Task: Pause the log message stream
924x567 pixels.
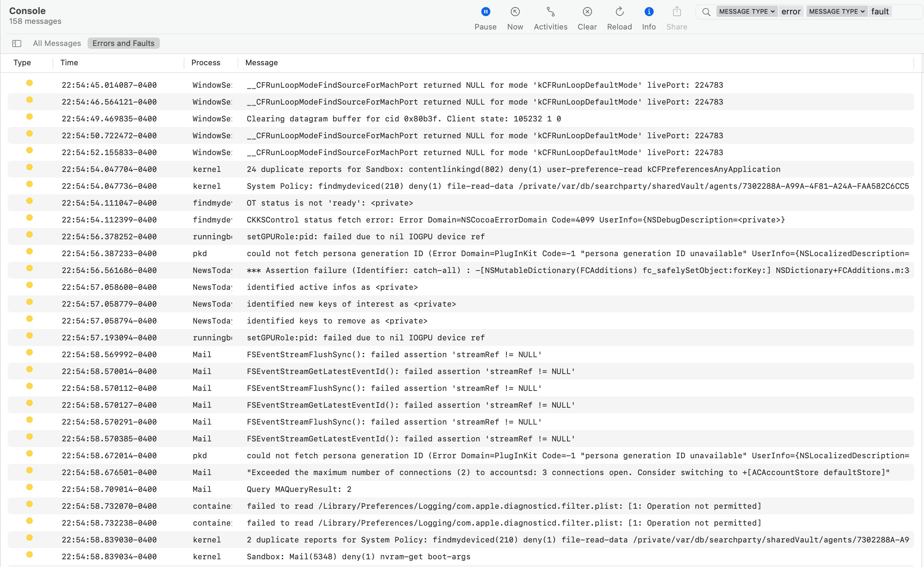Action: point(485,12)
